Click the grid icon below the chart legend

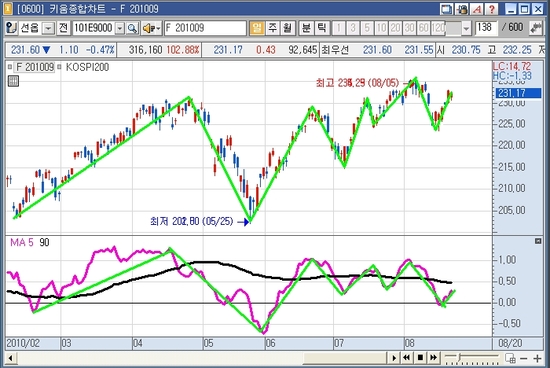(x=13, y=81)
